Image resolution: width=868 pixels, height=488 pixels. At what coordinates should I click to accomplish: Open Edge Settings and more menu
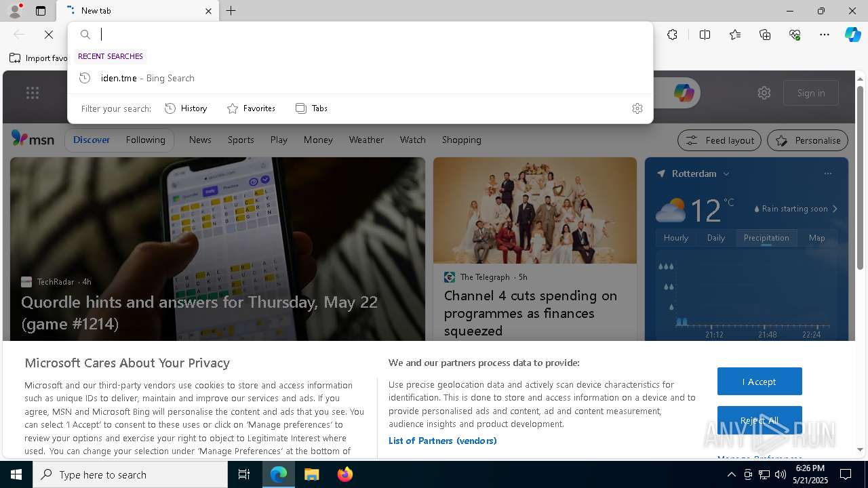(x=825, y=35)
